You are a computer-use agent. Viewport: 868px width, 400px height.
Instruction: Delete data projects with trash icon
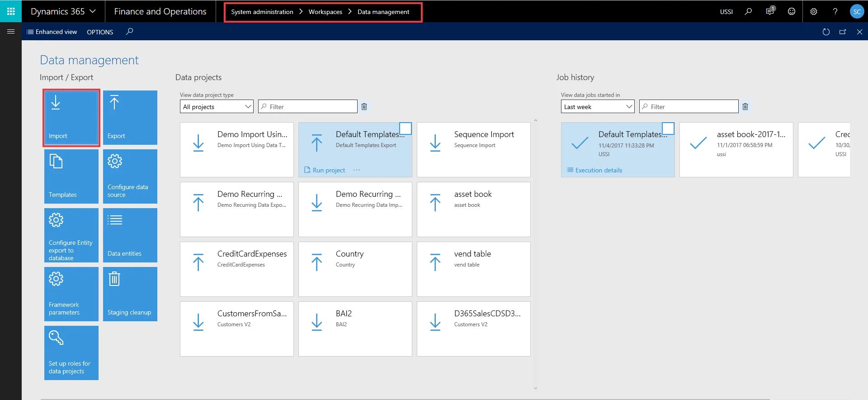[x=364, y=106]
